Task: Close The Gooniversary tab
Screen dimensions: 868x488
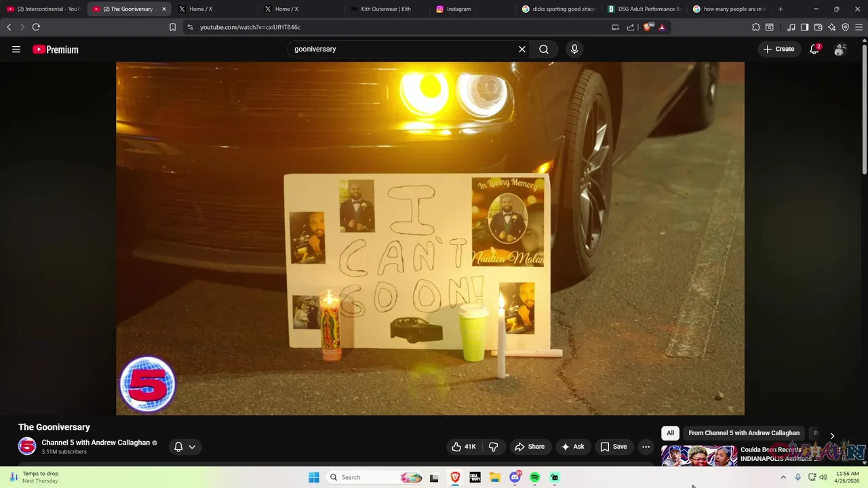Action: click(163, 9)
